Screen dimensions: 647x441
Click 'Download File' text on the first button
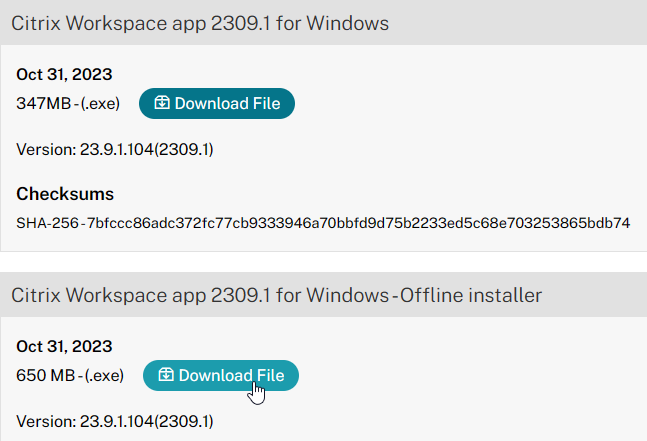pos(227,103)
